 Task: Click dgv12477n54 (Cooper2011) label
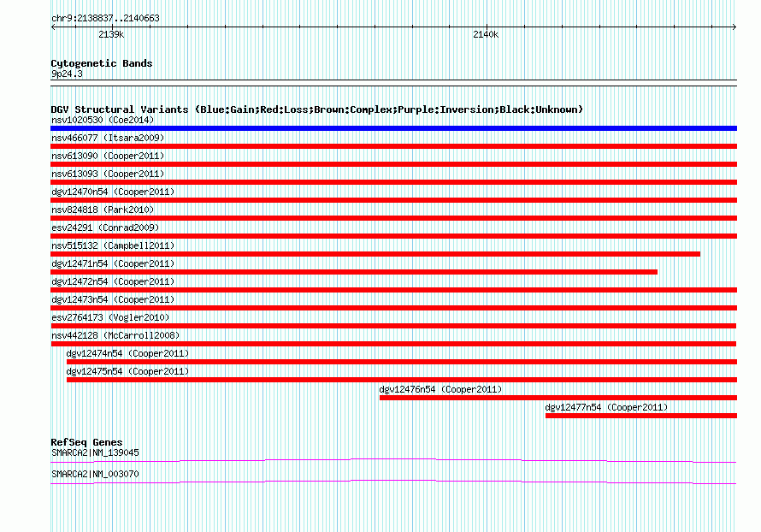point(607,407)
